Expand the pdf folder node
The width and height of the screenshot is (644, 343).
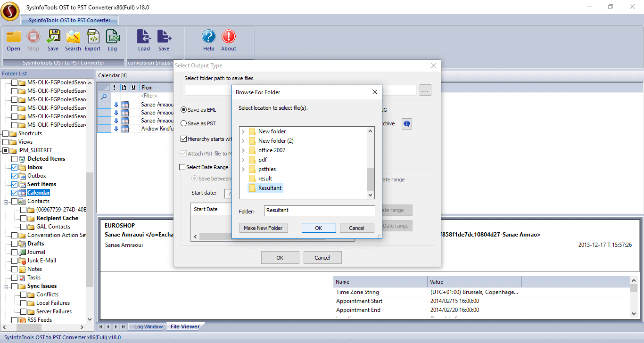[243, 160]
